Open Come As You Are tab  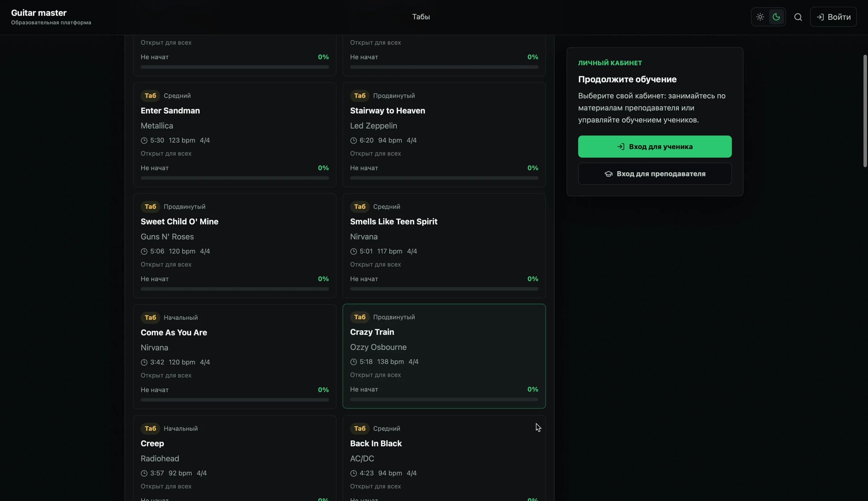pos(235,357)
